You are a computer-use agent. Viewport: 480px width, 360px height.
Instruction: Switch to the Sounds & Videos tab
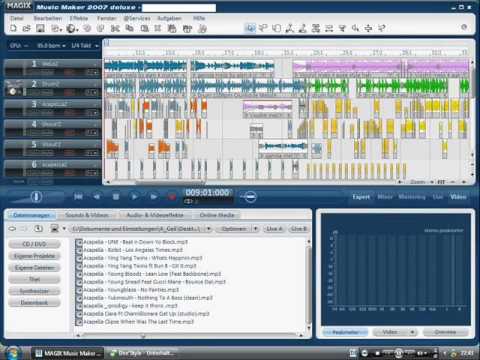87,215
